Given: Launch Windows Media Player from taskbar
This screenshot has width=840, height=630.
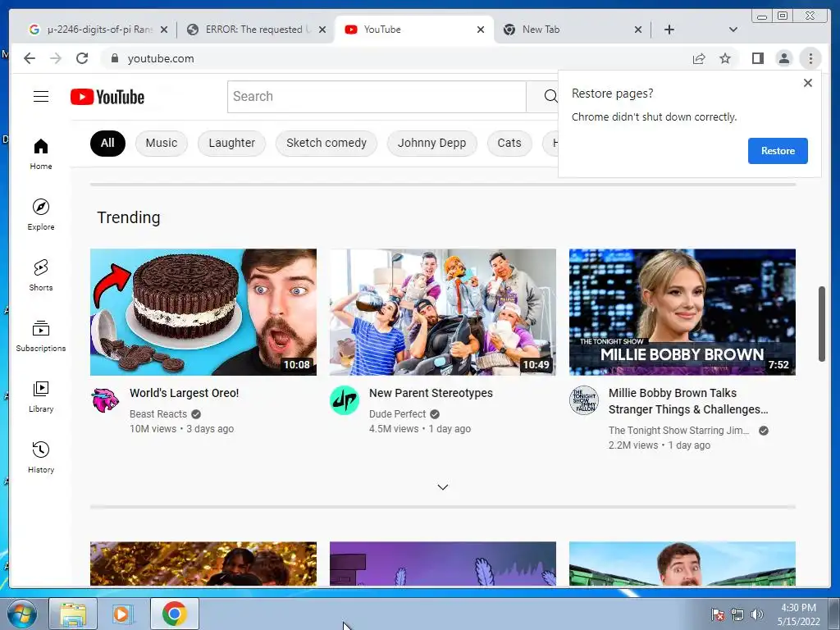Looking at the screenshot, I should pyautogui.click(x=122, y=614).
